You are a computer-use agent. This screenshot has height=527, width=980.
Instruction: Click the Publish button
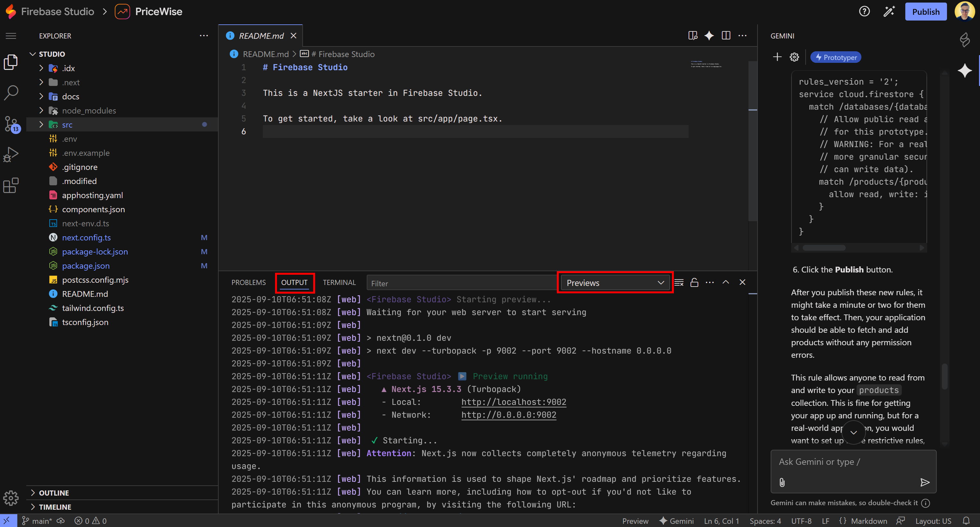point(926,12)
